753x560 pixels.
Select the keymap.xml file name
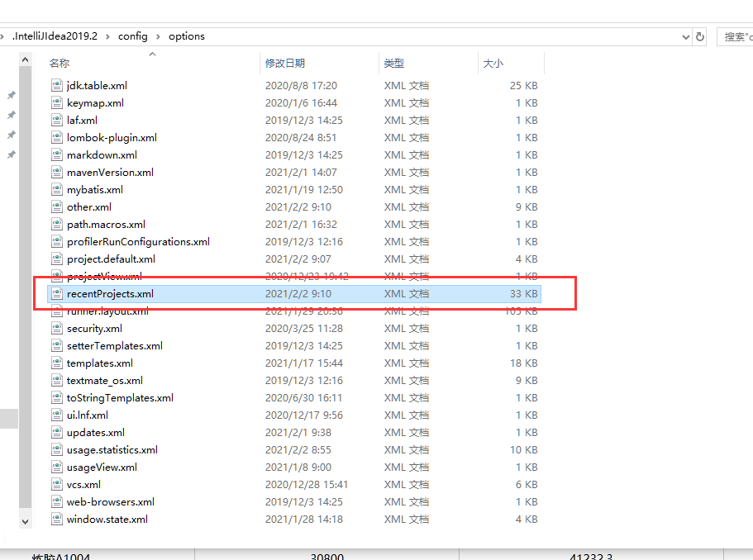[95, 102]
